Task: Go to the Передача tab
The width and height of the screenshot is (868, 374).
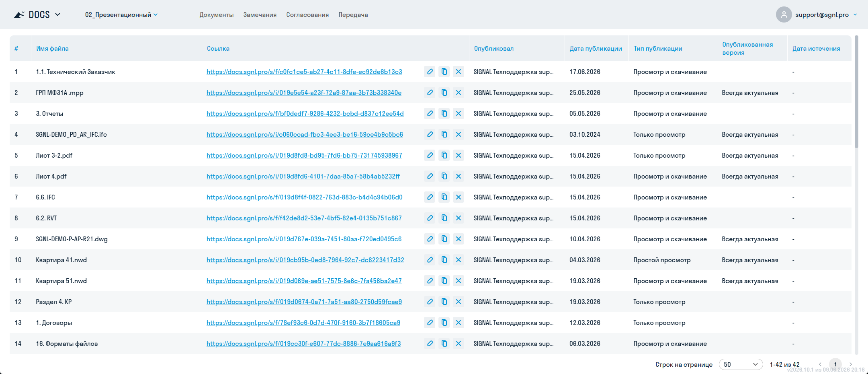Action: click(353, 15)
